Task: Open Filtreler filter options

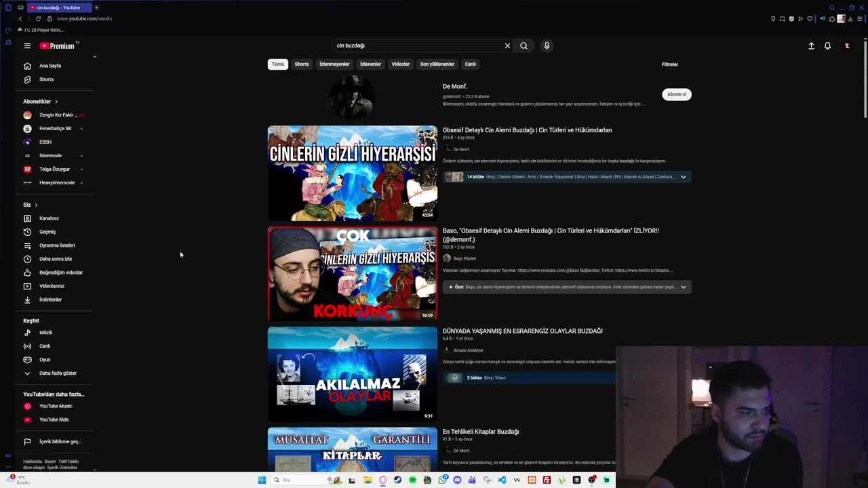Action: pos(670,64)
